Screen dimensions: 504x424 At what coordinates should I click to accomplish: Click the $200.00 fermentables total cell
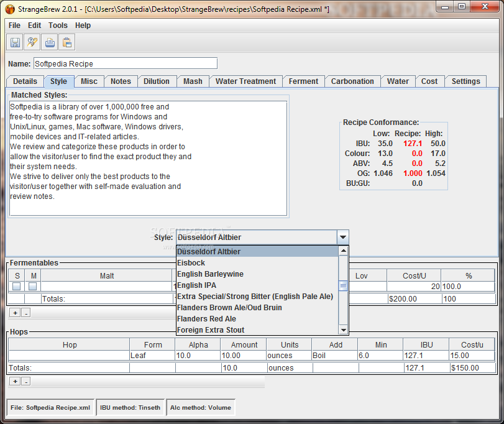point(415,299)
